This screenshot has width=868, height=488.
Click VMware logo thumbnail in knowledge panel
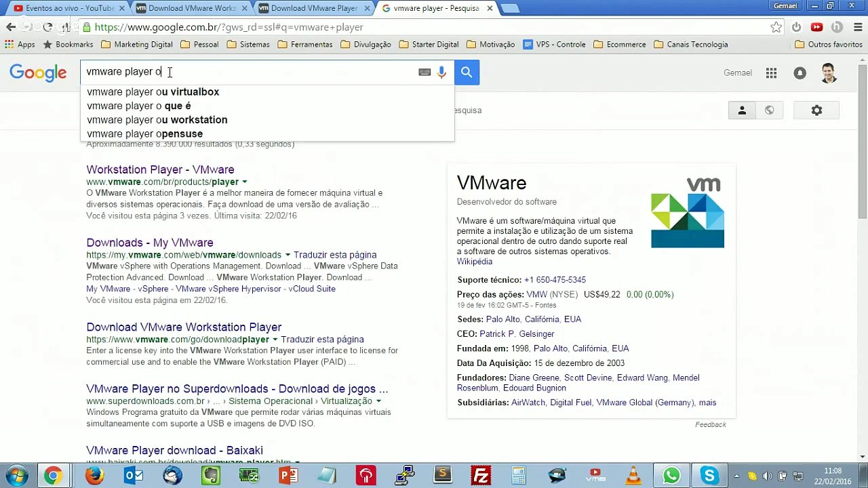tap(688, 213)
